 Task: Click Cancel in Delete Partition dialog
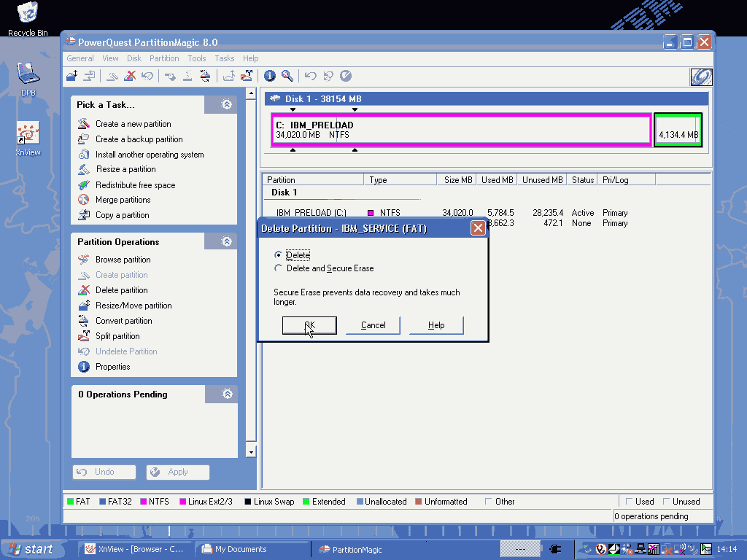[x=373, y=325]
